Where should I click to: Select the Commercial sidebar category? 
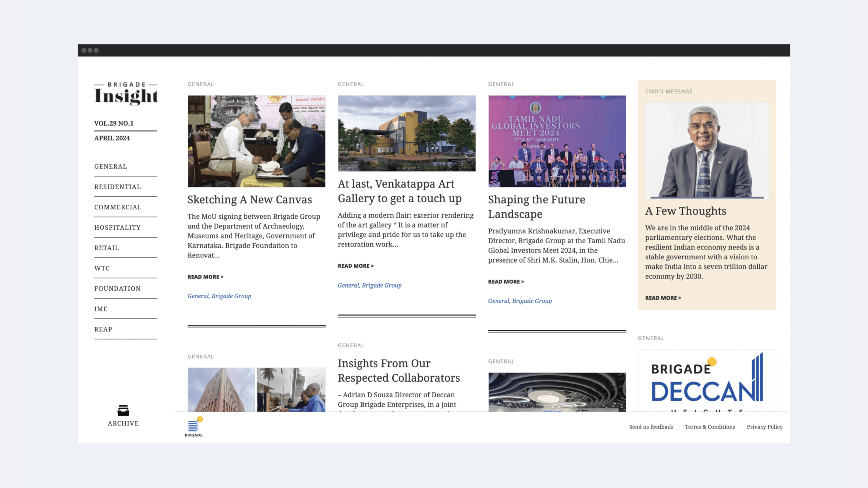[x=118, y=207]
